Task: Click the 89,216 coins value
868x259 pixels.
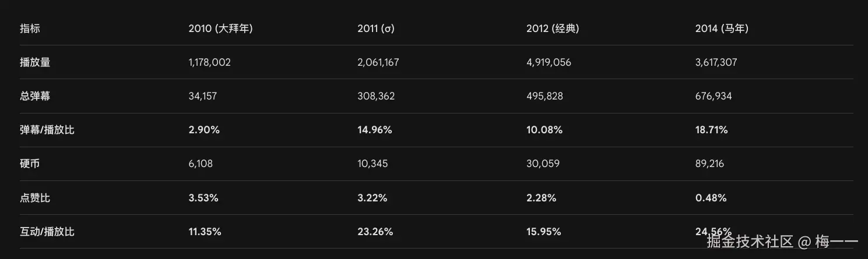Action: (710, 164)
